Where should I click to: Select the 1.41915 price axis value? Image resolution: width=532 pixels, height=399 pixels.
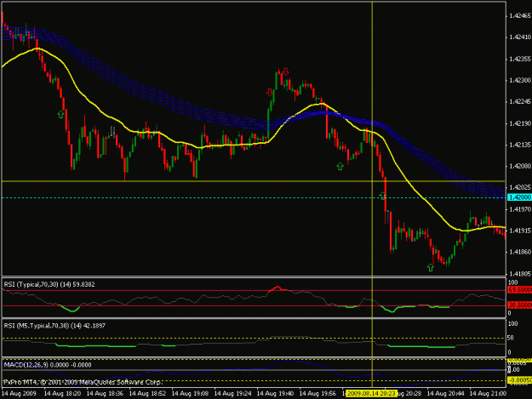click(520, 231)
